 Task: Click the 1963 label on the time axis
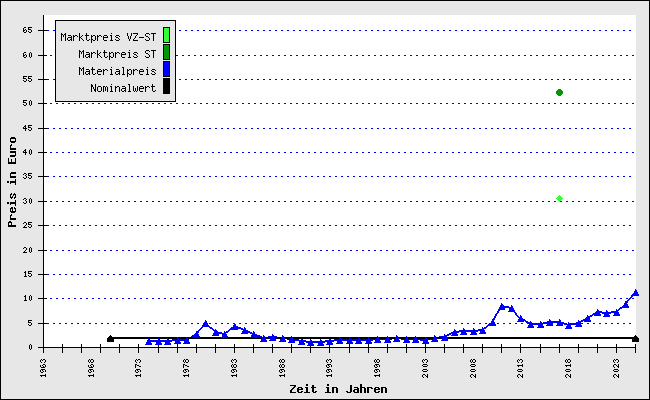pos(44,367)
